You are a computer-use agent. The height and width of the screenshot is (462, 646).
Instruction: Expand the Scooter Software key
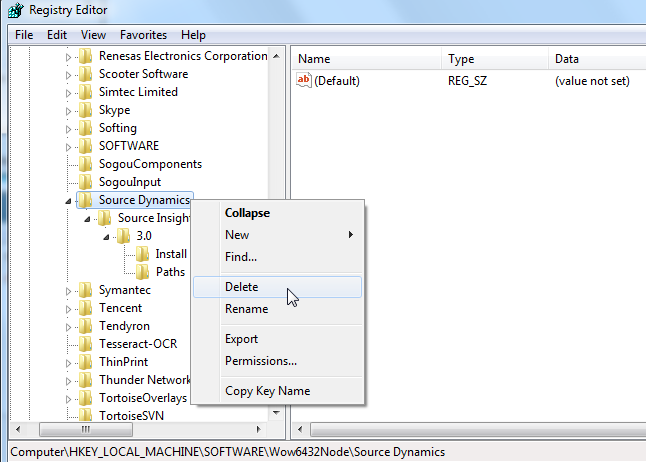(68, 75)
